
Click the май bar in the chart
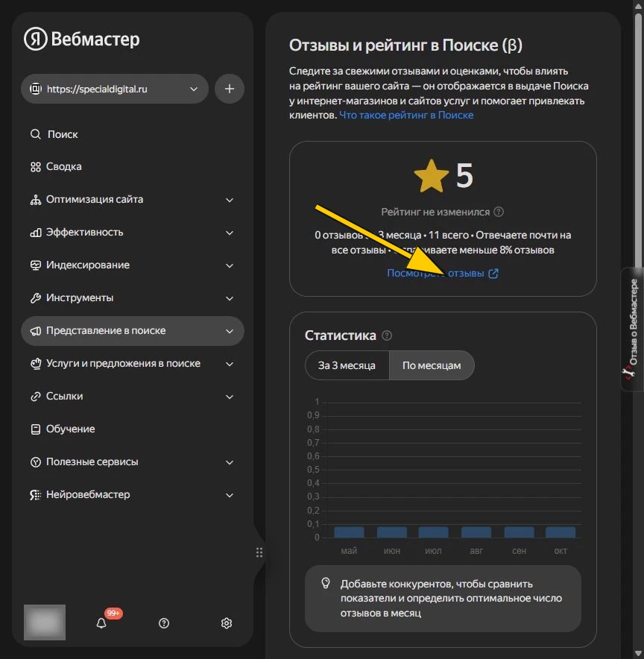[x=349, y=532]
